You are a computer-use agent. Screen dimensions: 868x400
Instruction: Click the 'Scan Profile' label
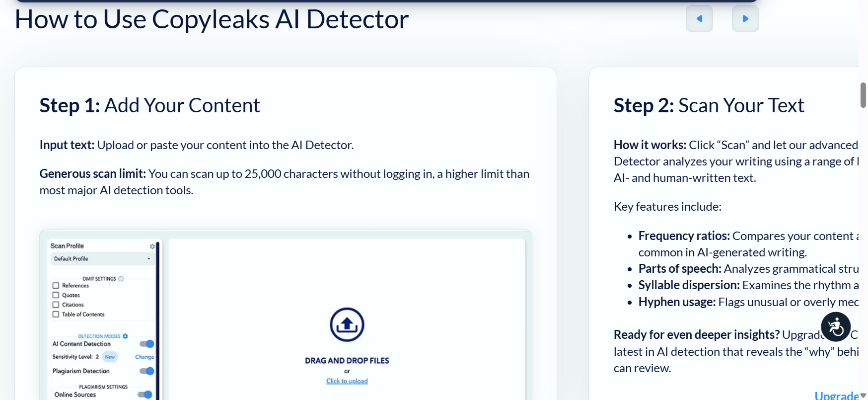tap(67, 246)
